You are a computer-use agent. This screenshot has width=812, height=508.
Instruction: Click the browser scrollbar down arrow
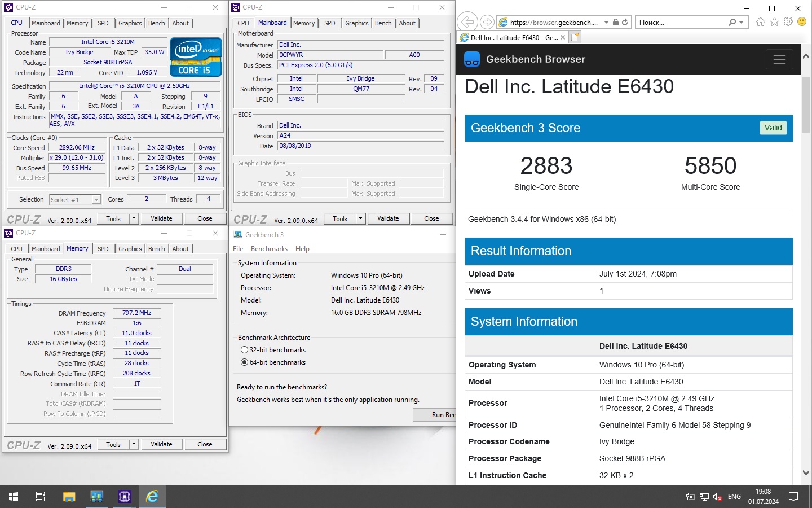(x=806, y=473)
